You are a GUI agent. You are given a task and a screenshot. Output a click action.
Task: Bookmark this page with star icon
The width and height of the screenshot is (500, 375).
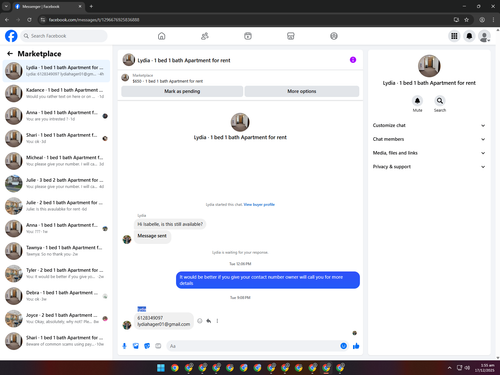(x=466, y=20)
